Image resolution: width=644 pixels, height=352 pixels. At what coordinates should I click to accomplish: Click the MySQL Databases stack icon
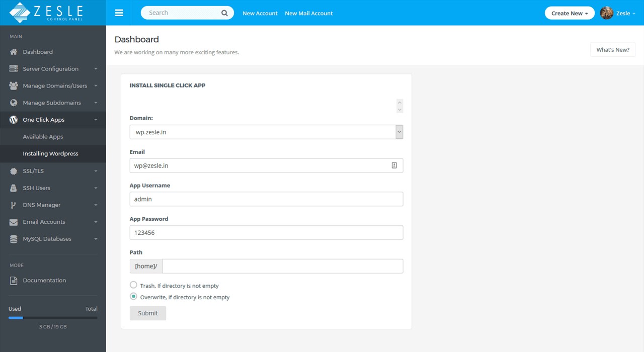point(14,239)
